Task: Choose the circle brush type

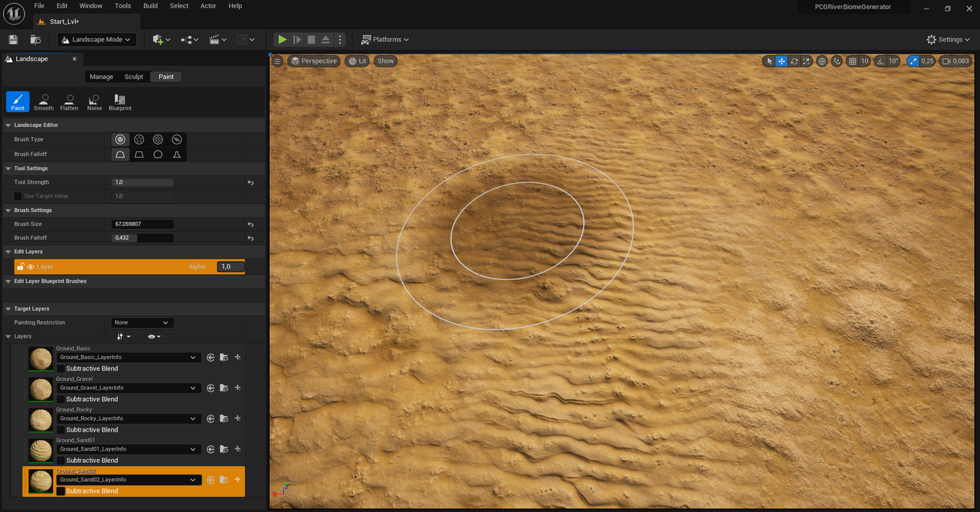Action: pos(120,139)
